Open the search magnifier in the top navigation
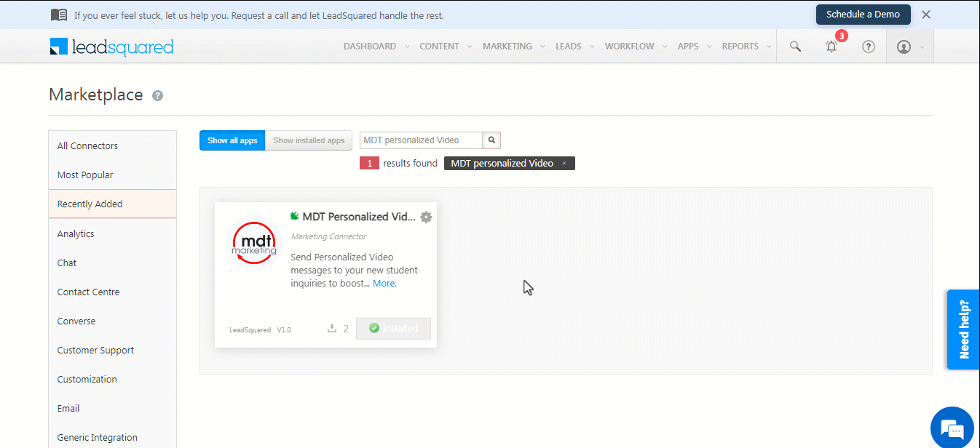This screenshot has width=980, height=448. point(795,46)
